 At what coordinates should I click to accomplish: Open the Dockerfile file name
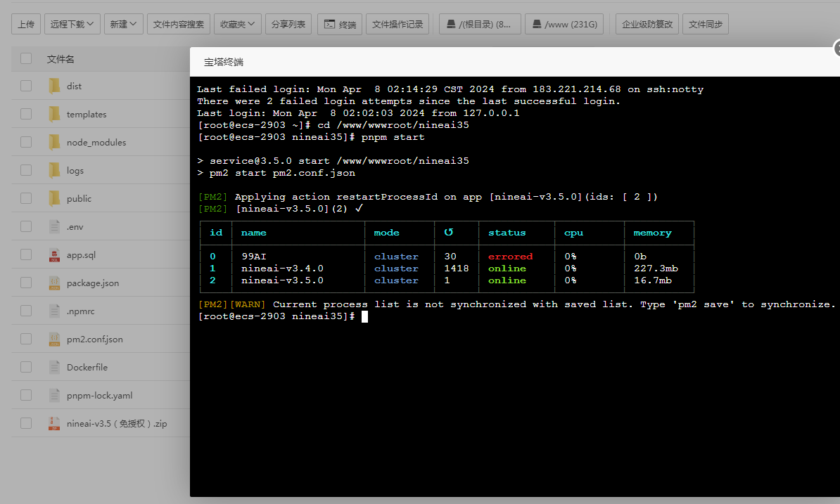87,367
